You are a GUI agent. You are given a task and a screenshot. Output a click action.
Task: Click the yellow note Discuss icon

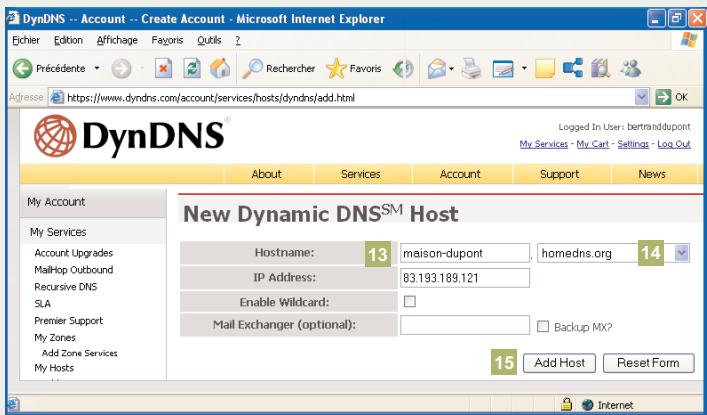tap(545, 69)
